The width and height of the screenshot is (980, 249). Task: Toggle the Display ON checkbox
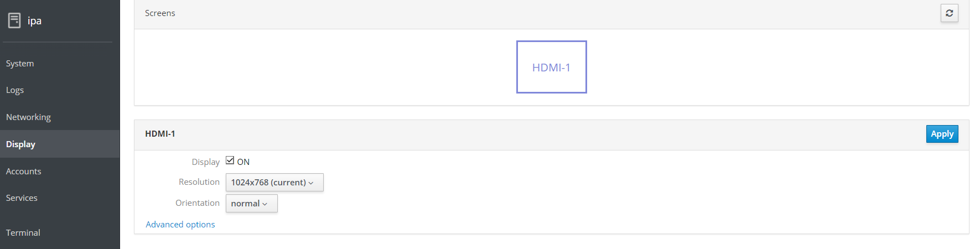pyautogui.click(x=230, y=160)
